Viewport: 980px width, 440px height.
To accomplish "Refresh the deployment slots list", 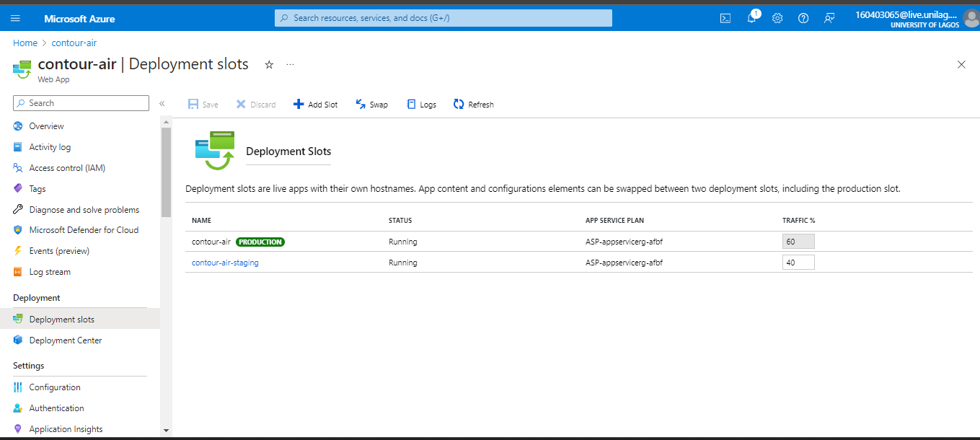I will tap(474, 105).
